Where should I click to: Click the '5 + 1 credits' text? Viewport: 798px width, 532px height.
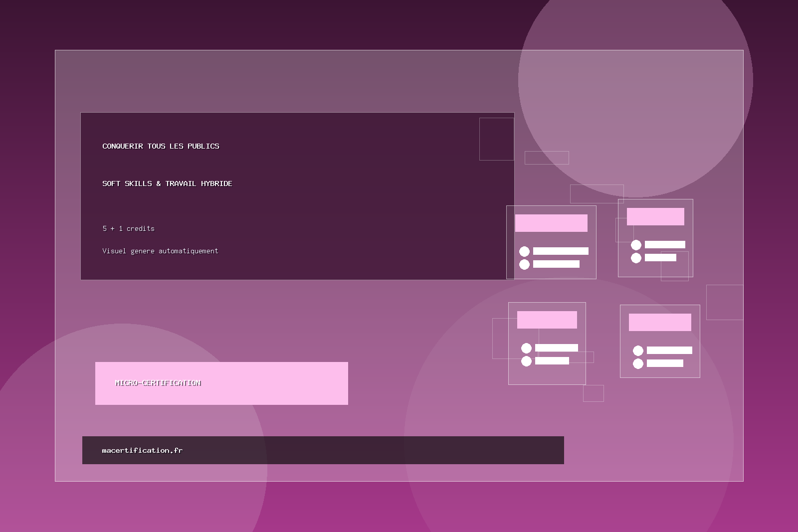tap(128, 228)
